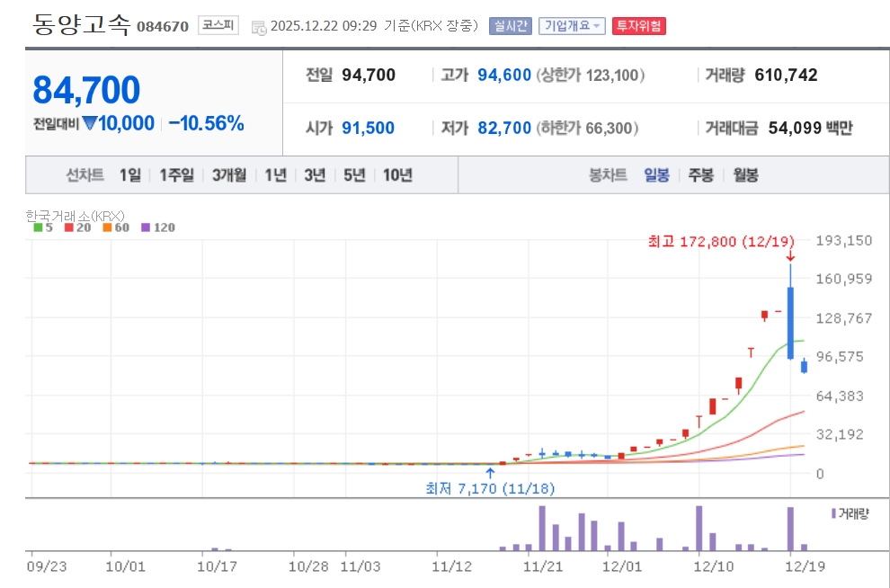Image resolution: width=890 pixels, height=588 pixels.
Task: Show the 1일 line chart
Action: click(x=130, y=175)
